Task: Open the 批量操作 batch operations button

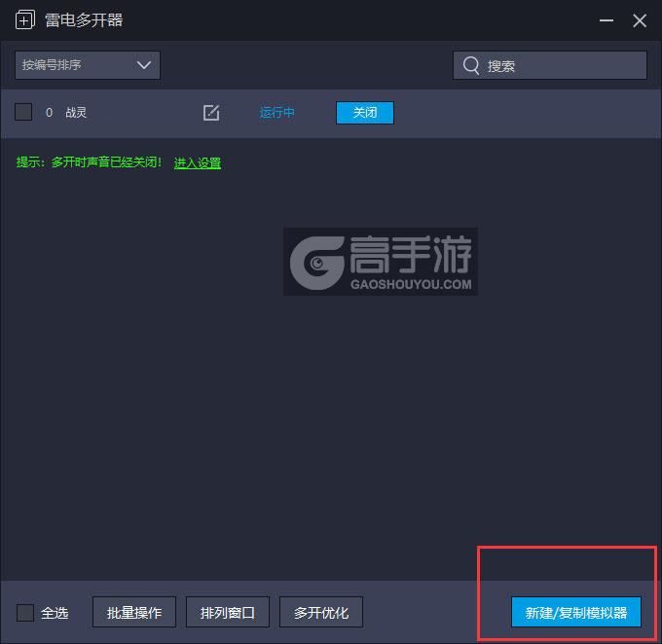Action: point(134,612)
